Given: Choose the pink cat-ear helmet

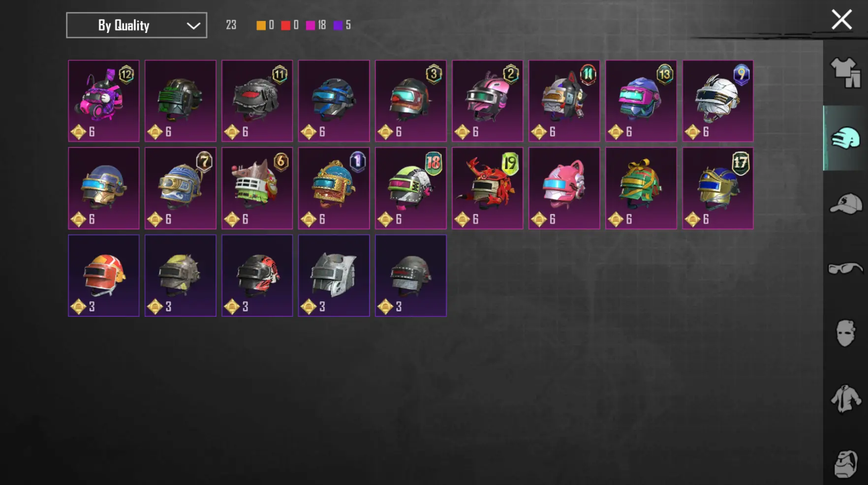Looking at the screenshot, I should (564, 188).
